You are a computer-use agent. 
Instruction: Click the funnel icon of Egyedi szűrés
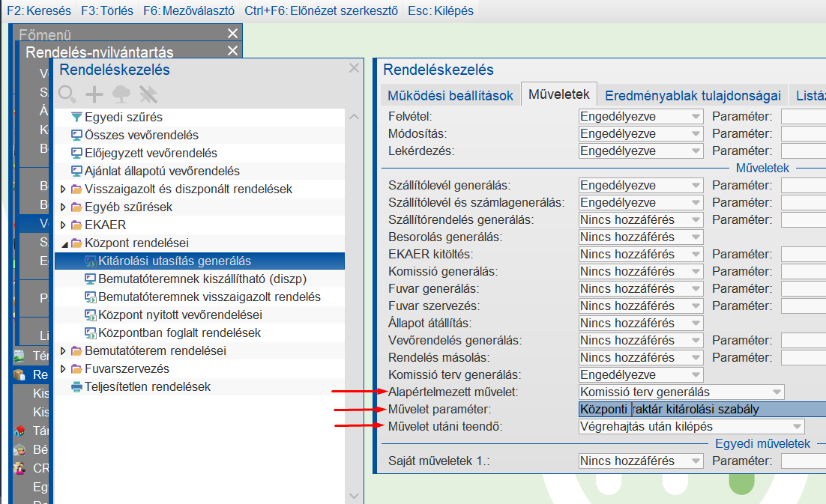coord(77,118)
